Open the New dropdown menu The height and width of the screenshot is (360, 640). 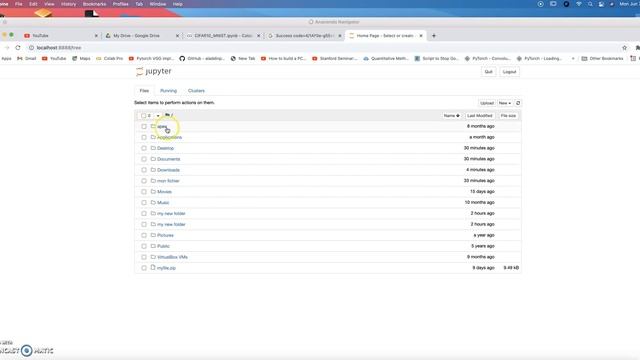coord(505,103)
